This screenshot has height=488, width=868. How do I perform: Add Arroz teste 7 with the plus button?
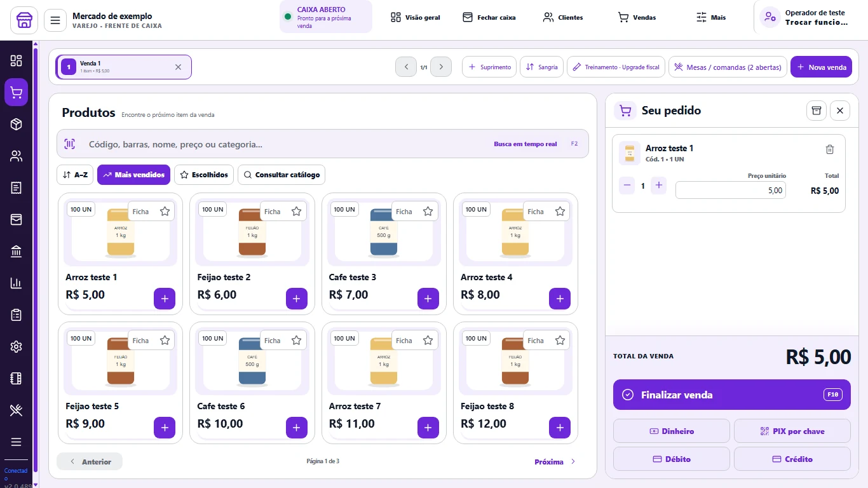428,428
